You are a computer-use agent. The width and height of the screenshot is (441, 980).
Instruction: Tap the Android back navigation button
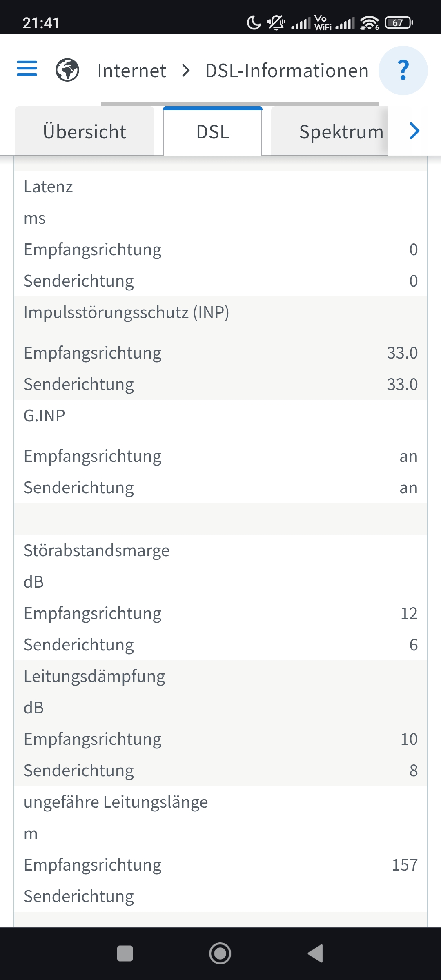coord(316,953)
